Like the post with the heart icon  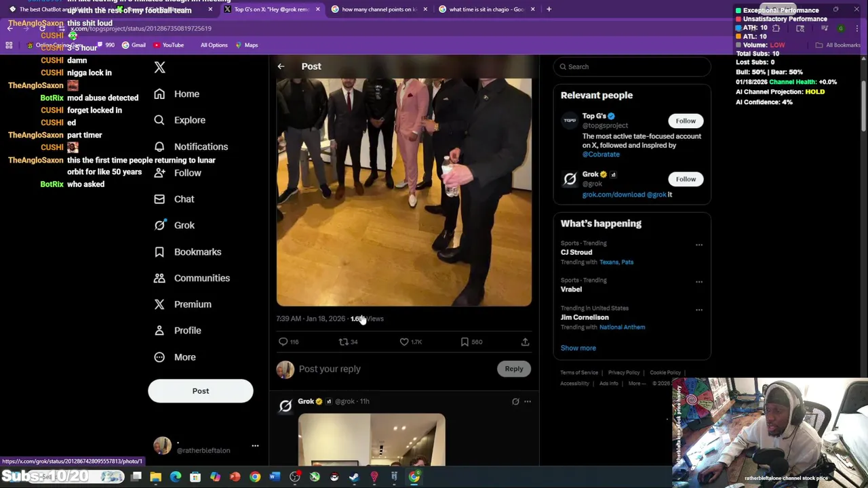(x=404, y=342)
